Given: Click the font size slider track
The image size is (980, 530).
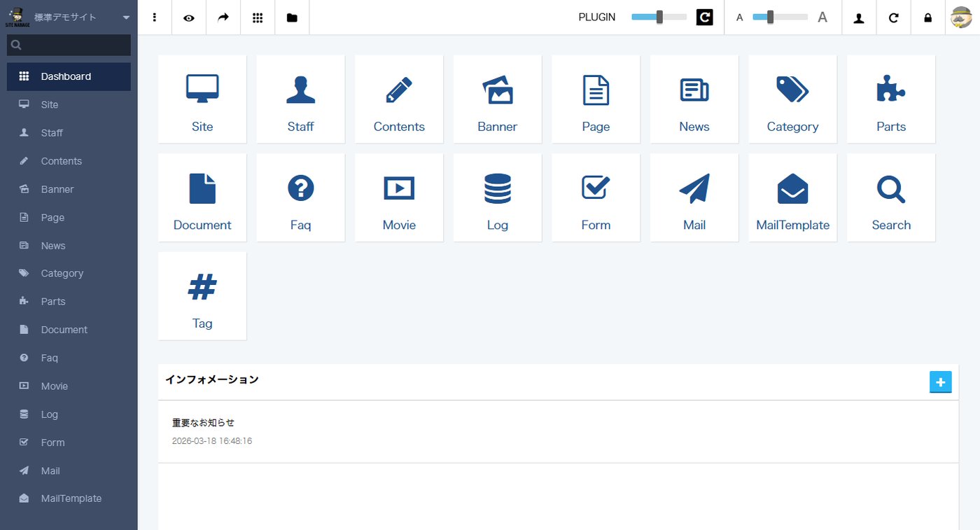Looking at the screenshot, I should click(780, 17).
